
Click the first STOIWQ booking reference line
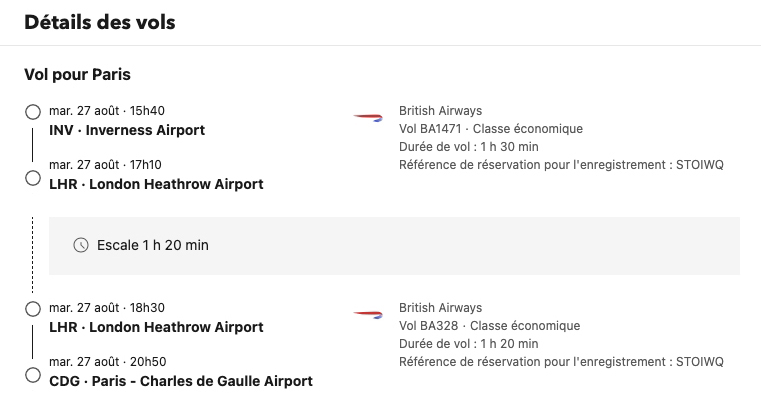(x=561, y=165)
